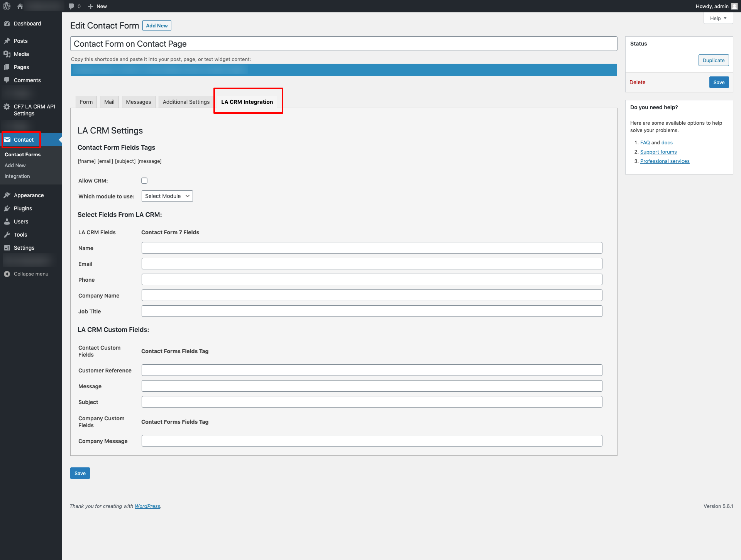Viewport: 741px width, 560px height.
Task: Click the '[fname] [email] [subject] [message]' tags text
Action: tap(120, 161)
